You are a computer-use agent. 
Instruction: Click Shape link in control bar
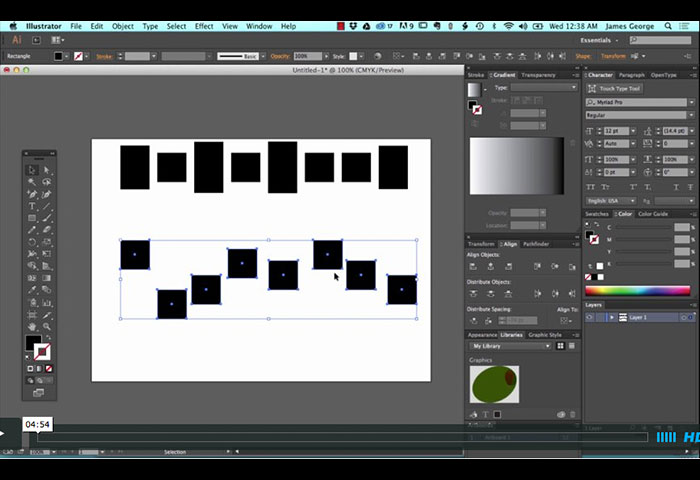[583, 56]
